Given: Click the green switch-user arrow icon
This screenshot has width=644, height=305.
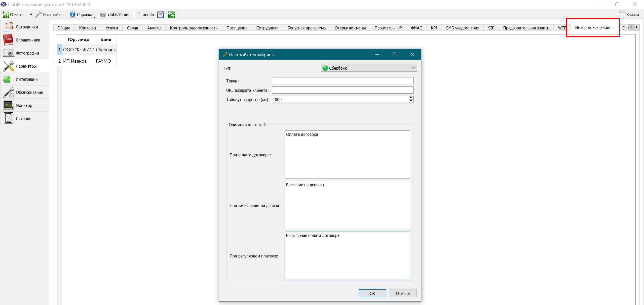Looking at the screenshot, I should [x=171, y=15].
